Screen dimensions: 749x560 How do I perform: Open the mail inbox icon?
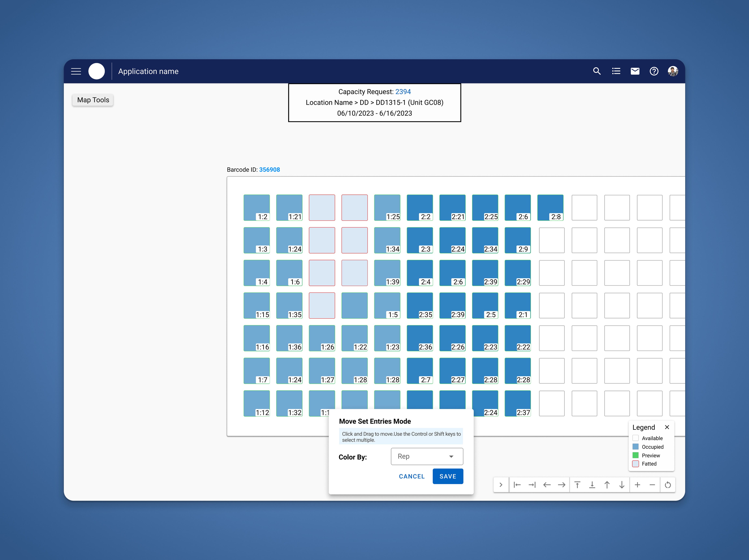635,71
